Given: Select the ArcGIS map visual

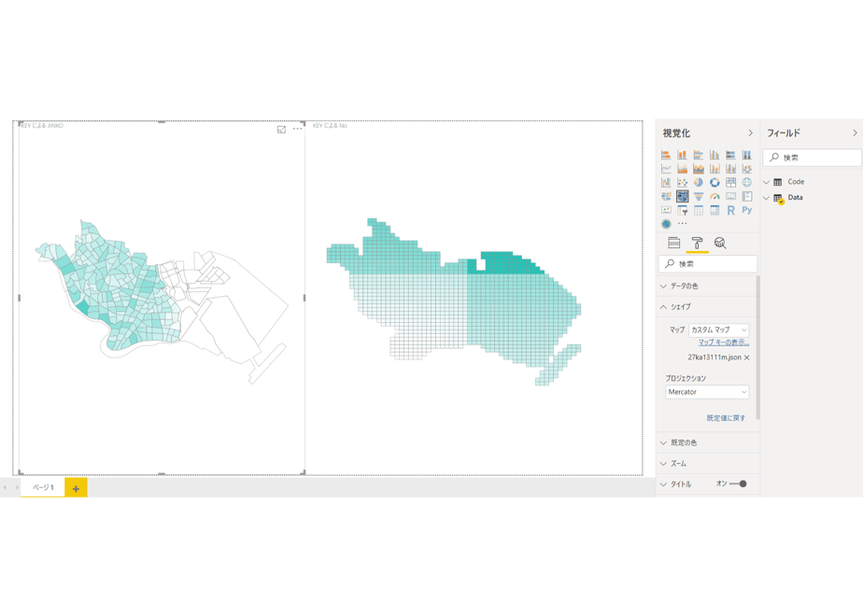Looking at the screenshot, I should (666, 224).
